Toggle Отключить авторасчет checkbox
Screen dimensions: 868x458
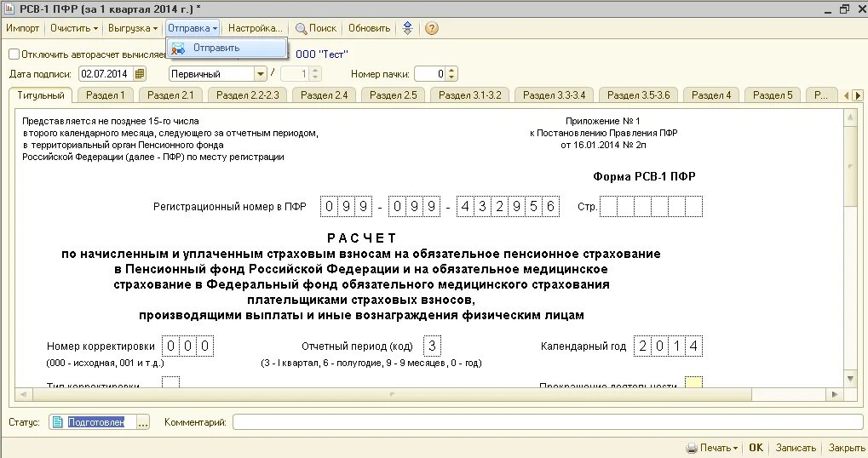point(14,54)
